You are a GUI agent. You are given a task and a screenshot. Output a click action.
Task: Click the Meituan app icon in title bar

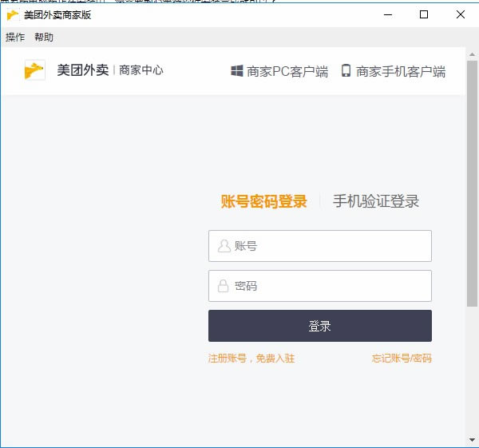pyautogui.click(x=13, y=14)
